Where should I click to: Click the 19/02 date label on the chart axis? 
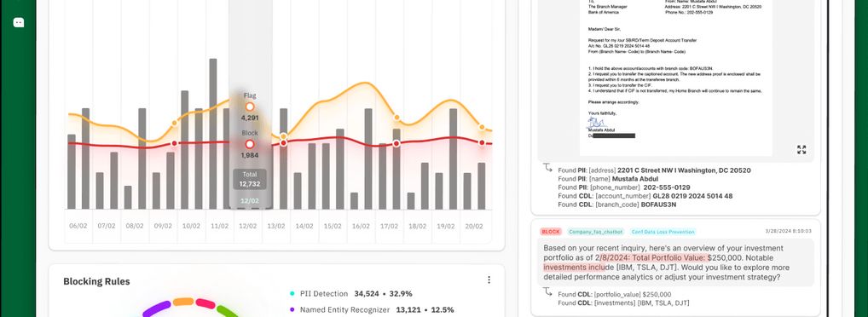point(445,227)
